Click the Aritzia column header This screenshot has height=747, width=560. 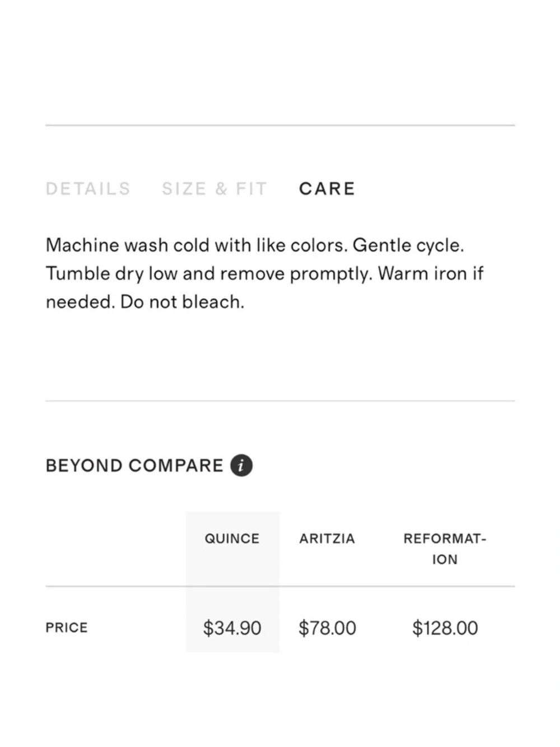327,539
